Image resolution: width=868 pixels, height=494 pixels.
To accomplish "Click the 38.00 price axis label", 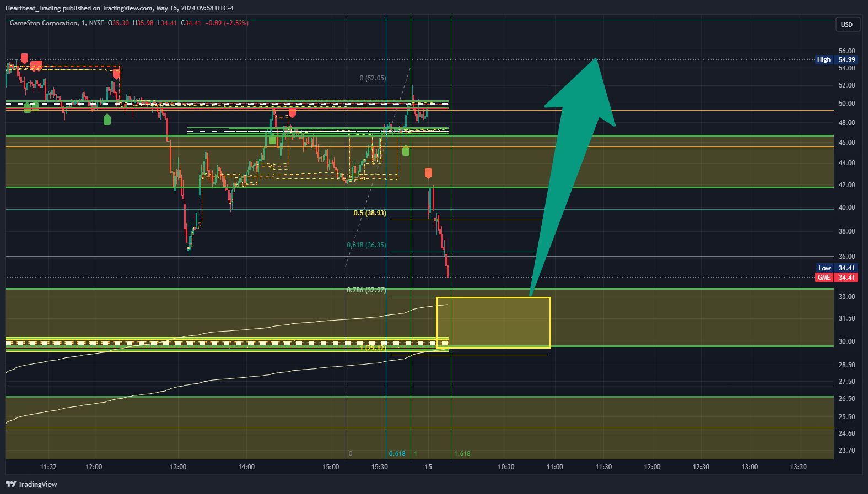I will [x=847, y=231].
